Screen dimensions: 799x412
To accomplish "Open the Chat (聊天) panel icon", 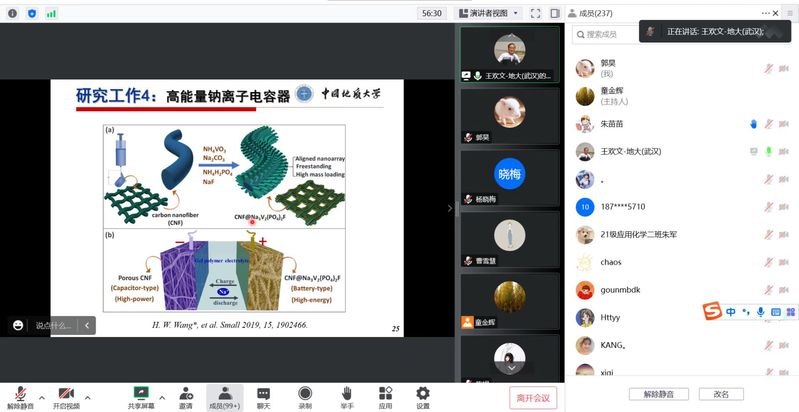I will coord(263,396).
